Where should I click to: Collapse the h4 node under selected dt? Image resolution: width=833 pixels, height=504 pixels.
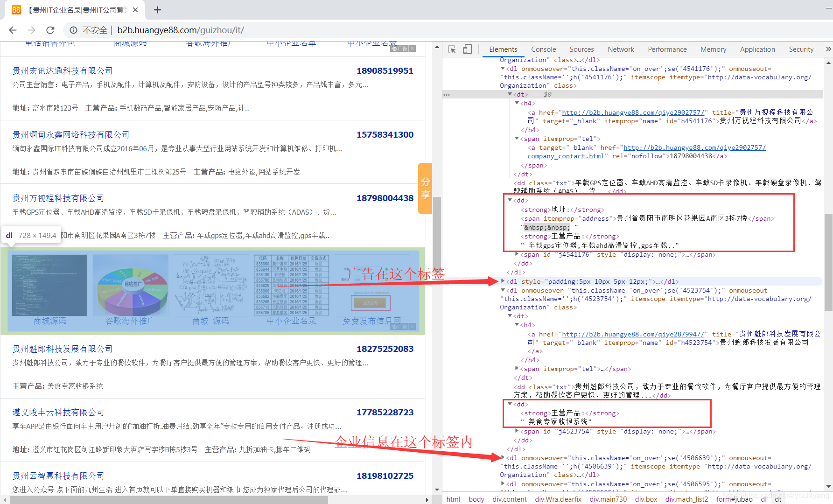[x=517, y=103]
